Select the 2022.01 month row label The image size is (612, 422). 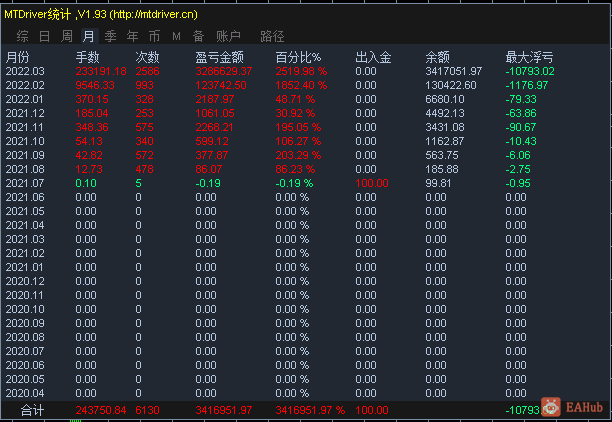(25, 100)
